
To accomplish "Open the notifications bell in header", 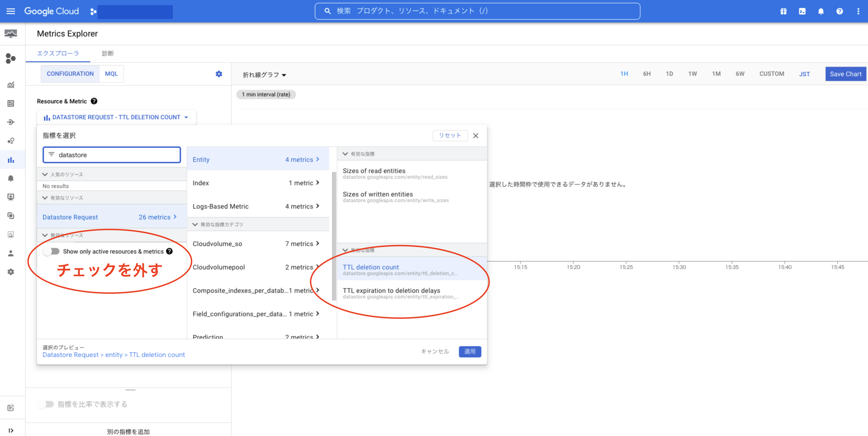I will (x=821, y=11).
